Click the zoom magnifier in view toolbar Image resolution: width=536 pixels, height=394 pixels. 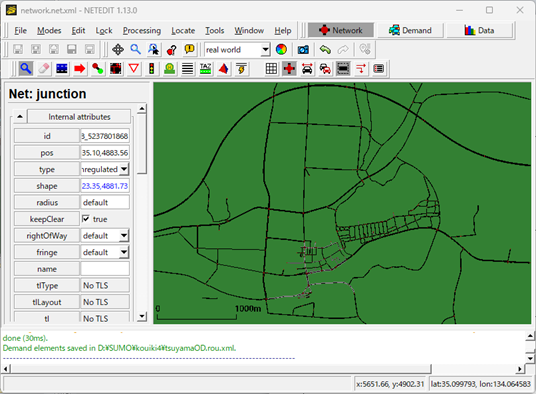136,50
